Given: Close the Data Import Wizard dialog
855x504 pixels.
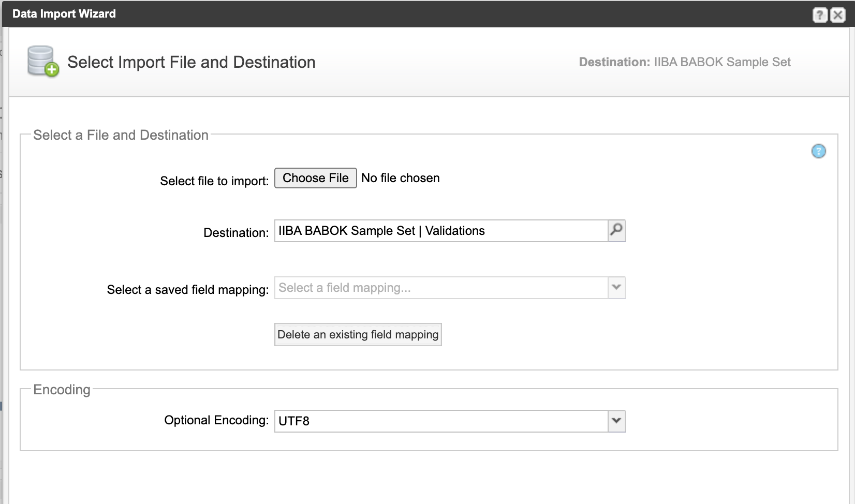Looking at the screenshot, I should point(838,15).
